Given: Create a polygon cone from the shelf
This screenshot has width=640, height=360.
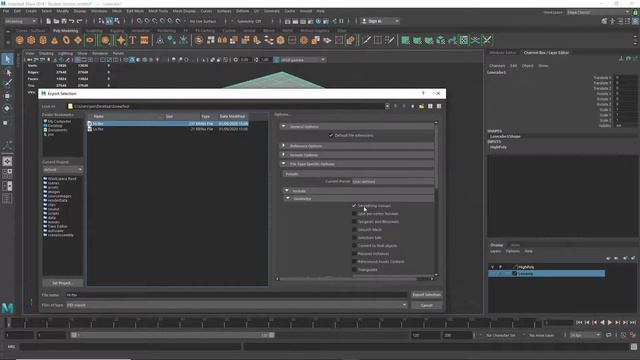Looking at the screenshot, I should point(54,40).
